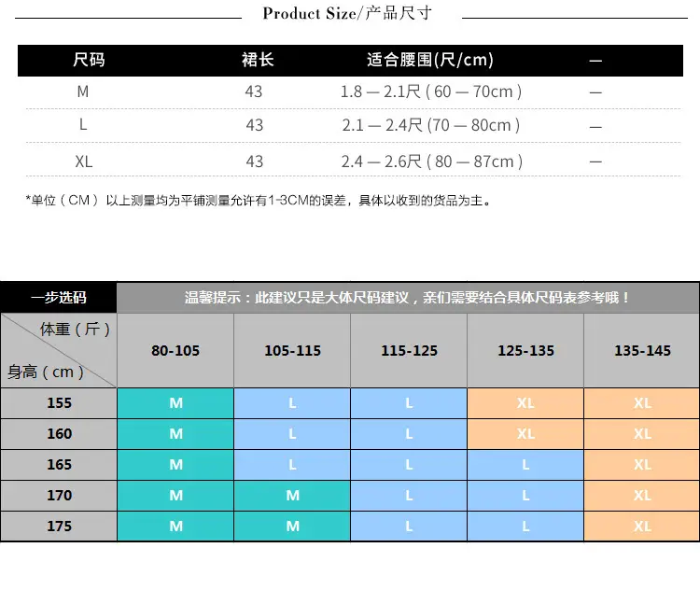Click the 一步选码 header cell
This screenshot has height=604, width=700.
coord(59,297)
